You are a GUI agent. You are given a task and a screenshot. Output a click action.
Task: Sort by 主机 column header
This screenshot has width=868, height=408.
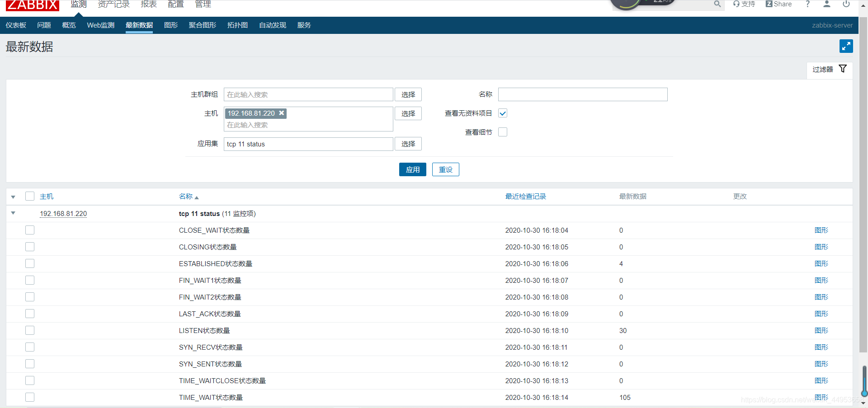(47, 197)
